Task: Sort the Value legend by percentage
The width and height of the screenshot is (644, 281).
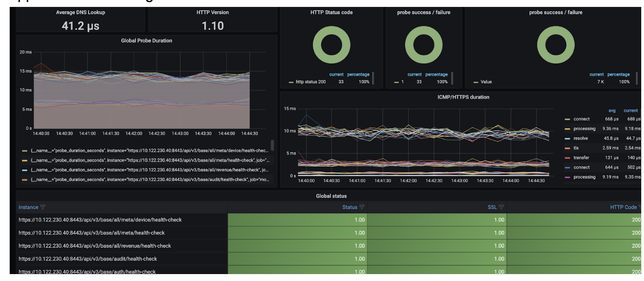Action: click(618, 75)
